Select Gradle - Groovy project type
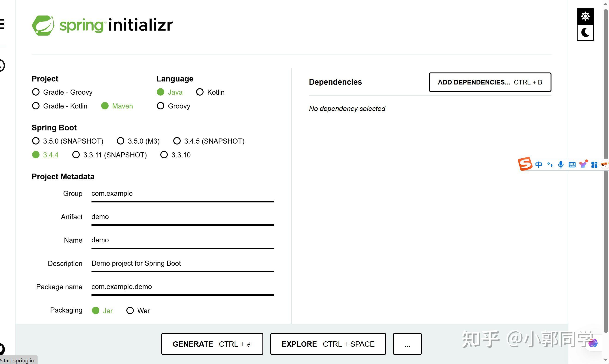 tap(62, 92)
